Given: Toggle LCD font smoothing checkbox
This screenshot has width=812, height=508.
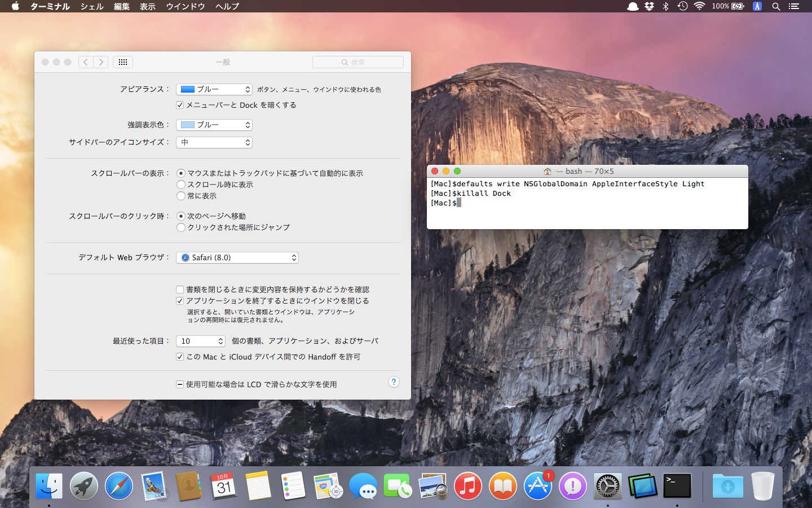Looking at the screenshot, I should 180,384.
